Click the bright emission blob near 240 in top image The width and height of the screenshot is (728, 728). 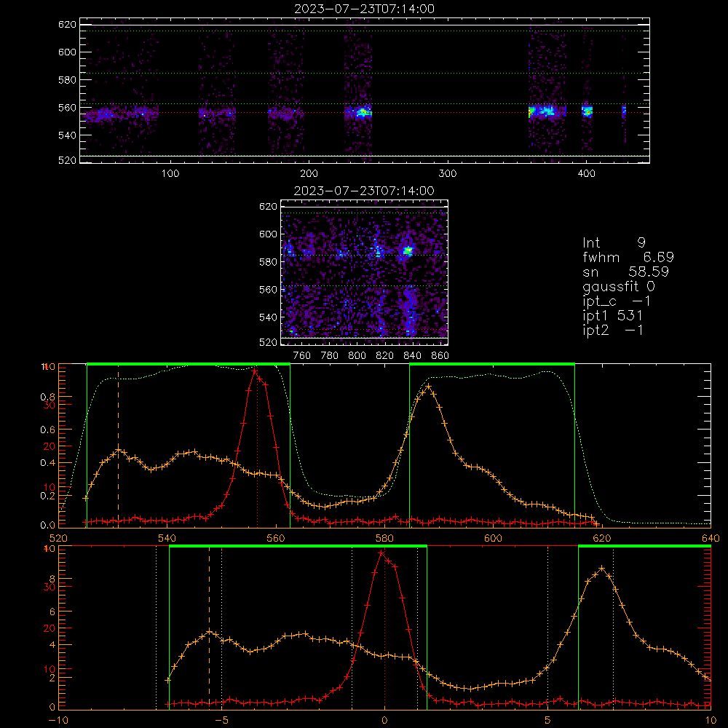(363, 112)
